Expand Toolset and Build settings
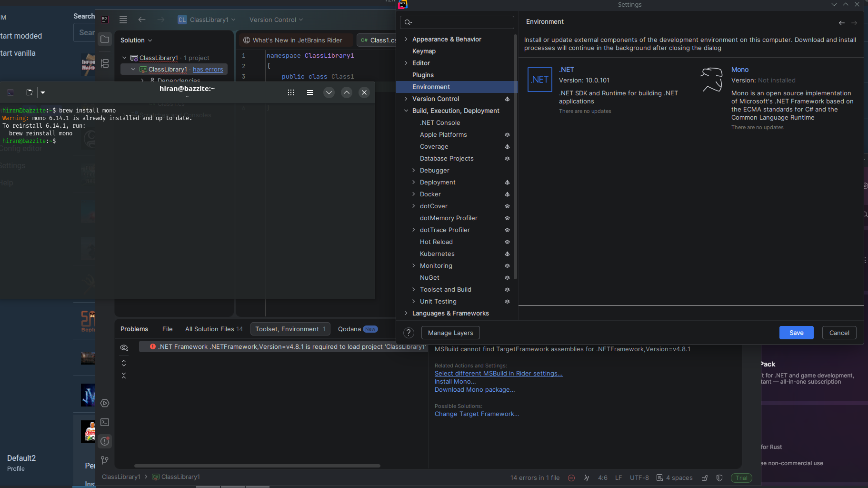The image size is (868, 488). coord(414,289)
